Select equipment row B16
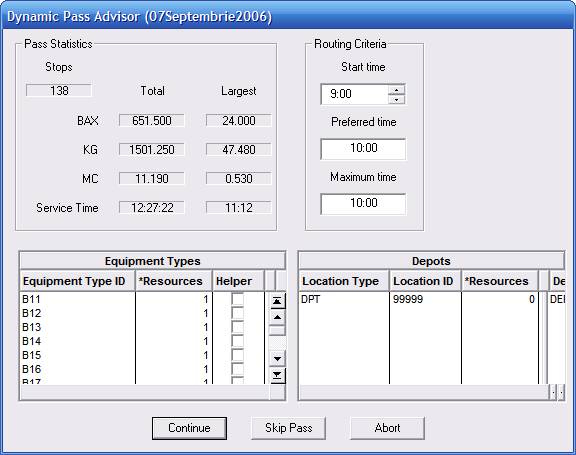Viewport: 576px width, 455px height. point(142,369)
